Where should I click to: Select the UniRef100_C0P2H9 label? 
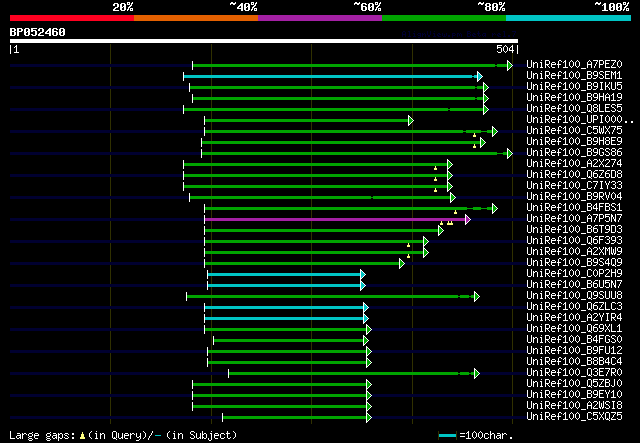click(x=574, y=274)
